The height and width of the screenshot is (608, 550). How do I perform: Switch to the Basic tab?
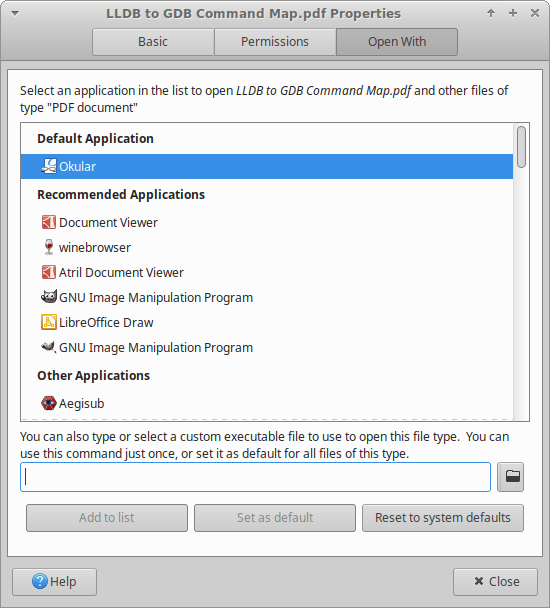[153, 41]
